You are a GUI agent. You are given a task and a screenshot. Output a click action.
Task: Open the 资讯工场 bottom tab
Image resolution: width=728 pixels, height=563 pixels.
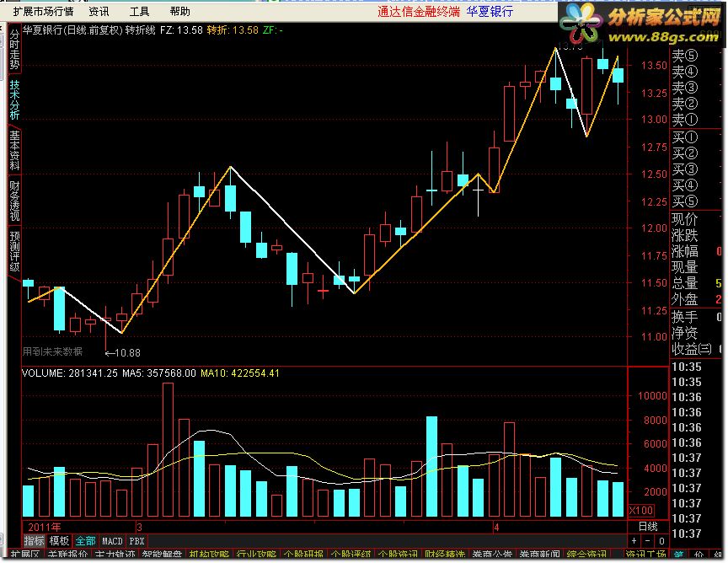[645, 555]
